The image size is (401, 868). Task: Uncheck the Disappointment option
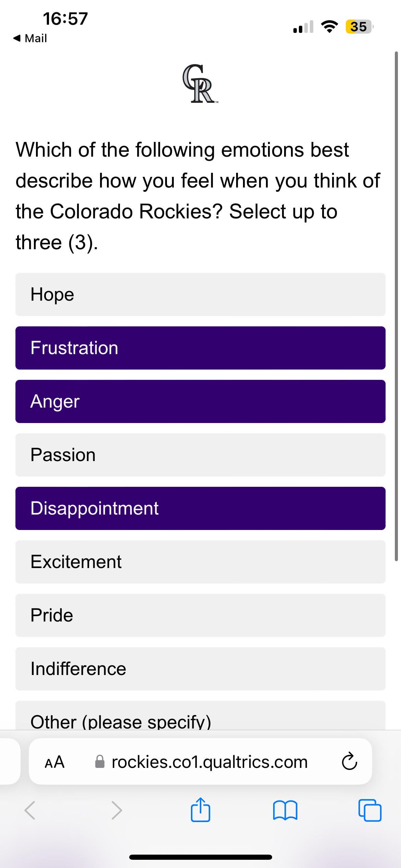click(x=200, y=508)
